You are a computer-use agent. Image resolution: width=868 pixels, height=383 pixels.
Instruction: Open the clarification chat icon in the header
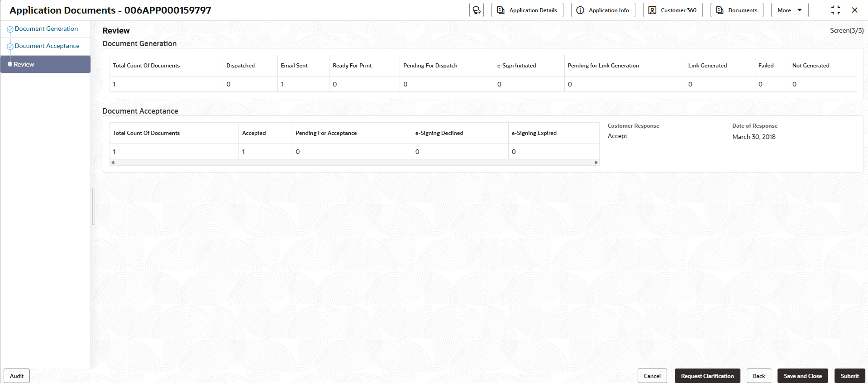click(x=477, y=10)
